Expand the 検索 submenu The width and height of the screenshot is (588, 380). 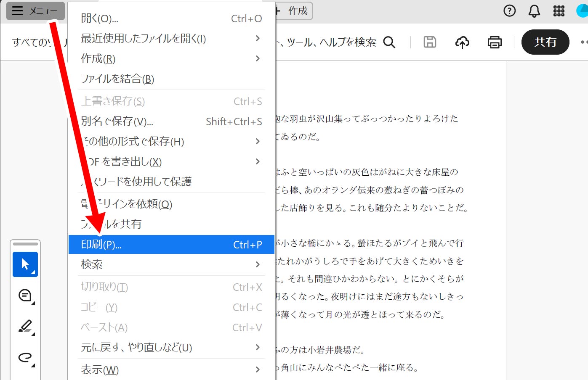[x=258, y=264]
